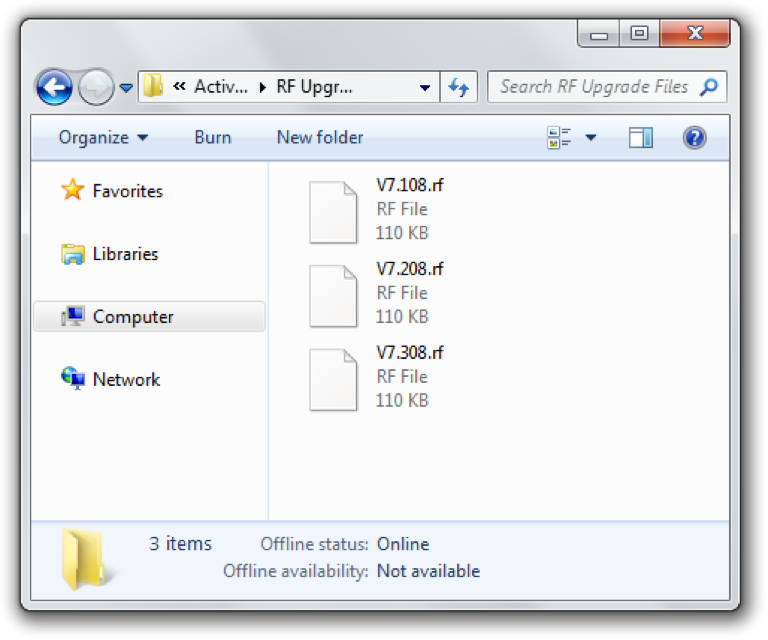Select Favorites in the navigation pane
This screenshot has width=768, height=640.
[x=127, y=191]
